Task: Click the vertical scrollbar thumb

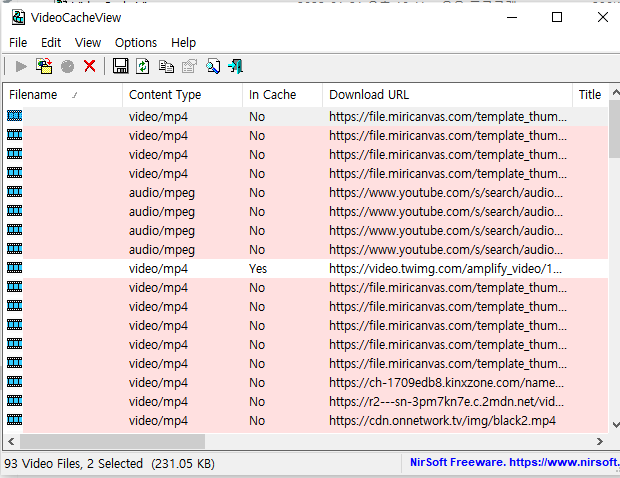Action: (615, 129)
